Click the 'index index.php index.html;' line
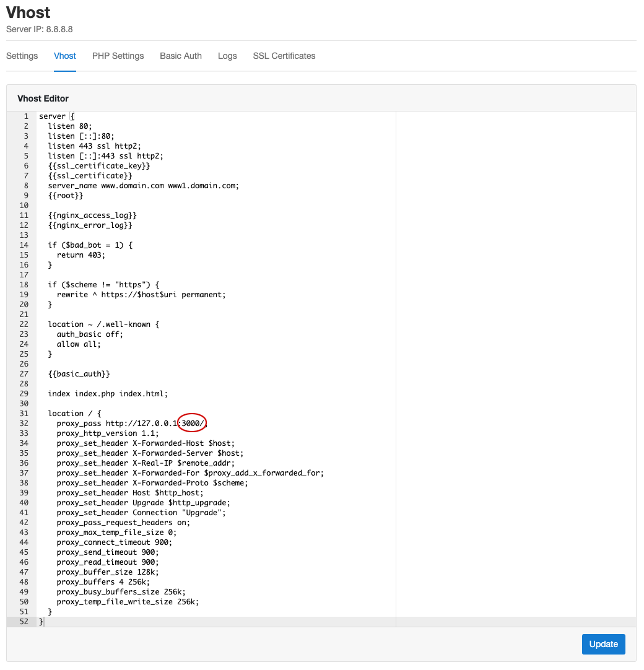The height and width of the screenshot is (670, 644). coord(108,394)
